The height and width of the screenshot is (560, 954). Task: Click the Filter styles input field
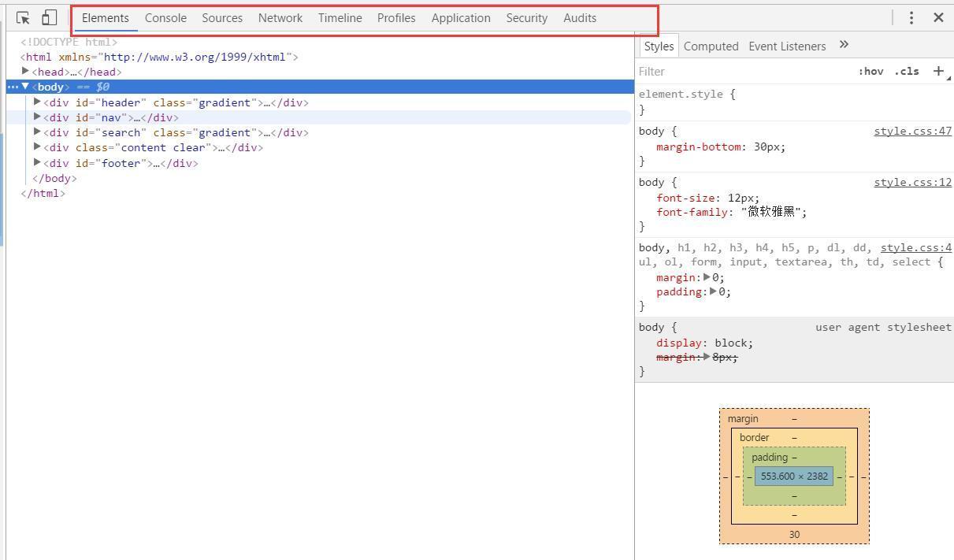click(741, 71)
